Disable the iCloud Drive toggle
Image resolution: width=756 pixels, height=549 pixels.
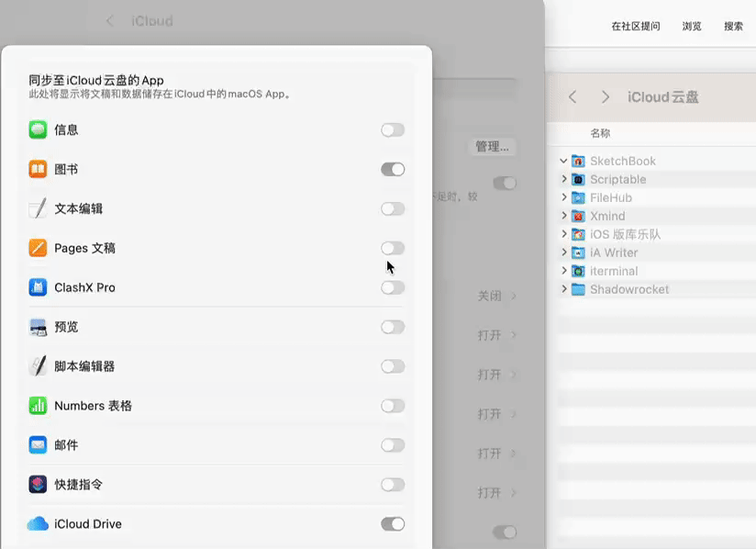click(393, 524)
